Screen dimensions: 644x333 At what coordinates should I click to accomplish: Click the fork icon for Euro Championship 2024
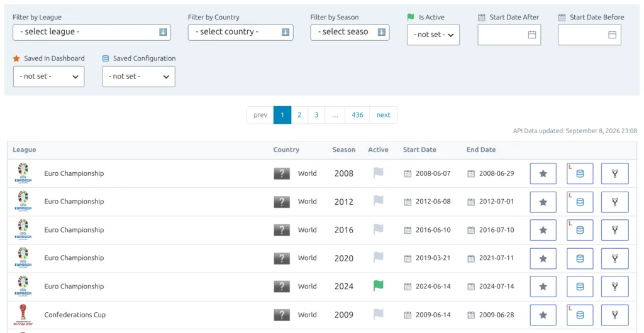click(x=615, y=287)
